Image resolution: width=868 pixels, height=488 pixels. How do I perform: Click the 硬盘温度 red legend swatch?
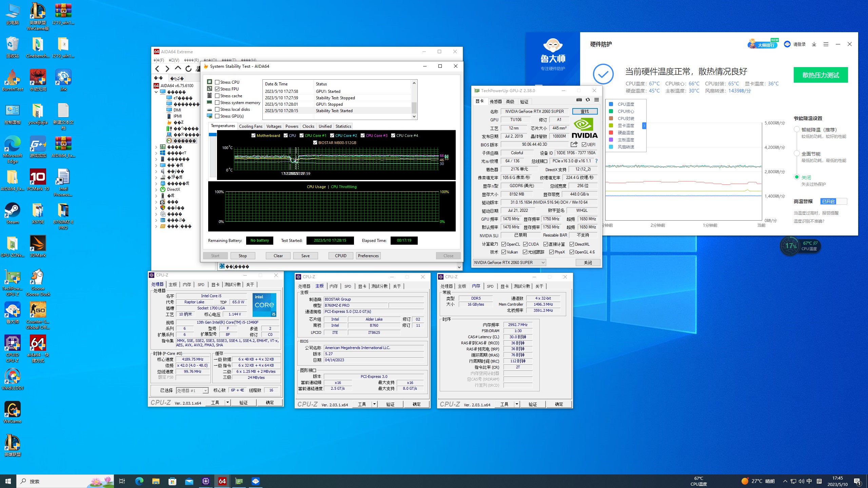tap(611, 133)
